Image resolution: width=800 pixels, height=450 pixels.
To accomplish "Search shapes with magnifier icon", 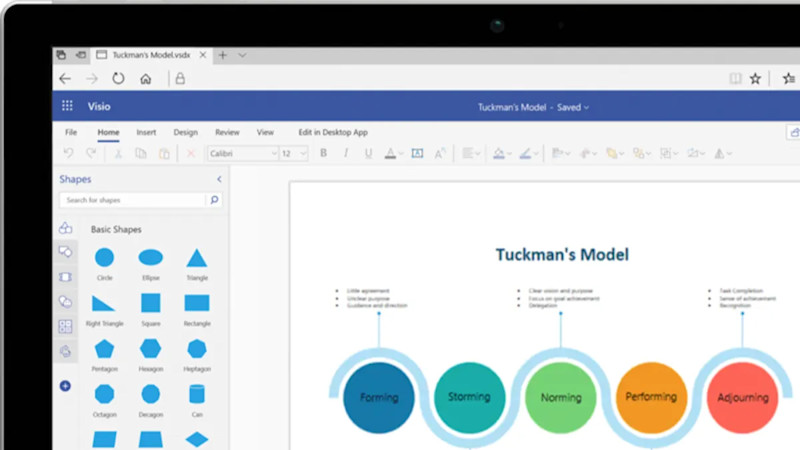I will (214, 199).
